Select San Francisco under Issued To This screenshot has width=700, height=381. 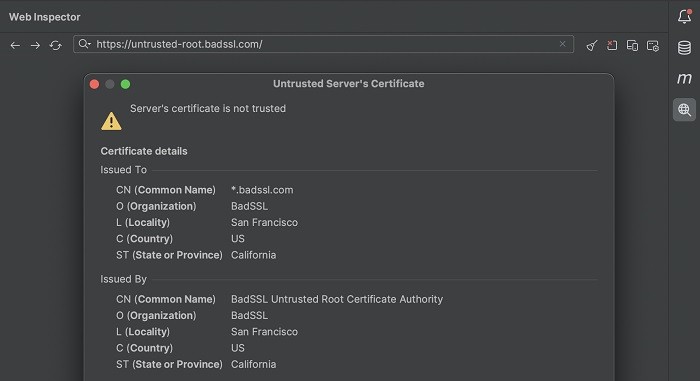(x=264, y=222)
